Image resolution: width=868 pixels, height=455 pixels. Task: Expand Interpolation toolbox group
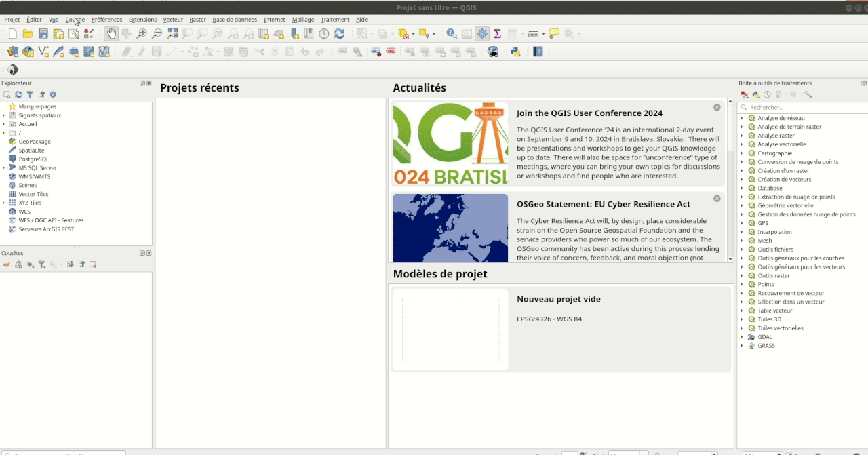pyautogui.click(x=742, y=232)
